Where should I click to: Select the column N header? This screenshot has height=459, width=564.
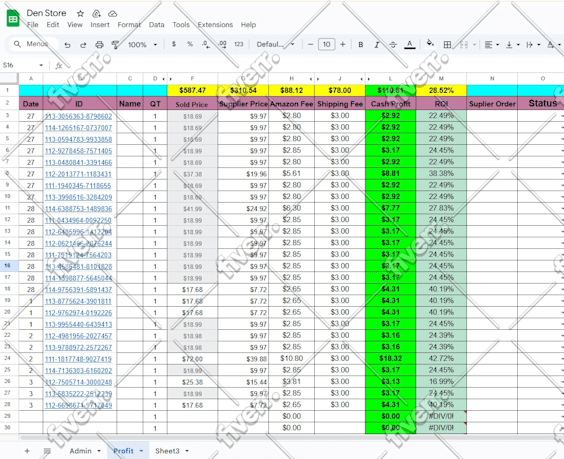point(492,78)
